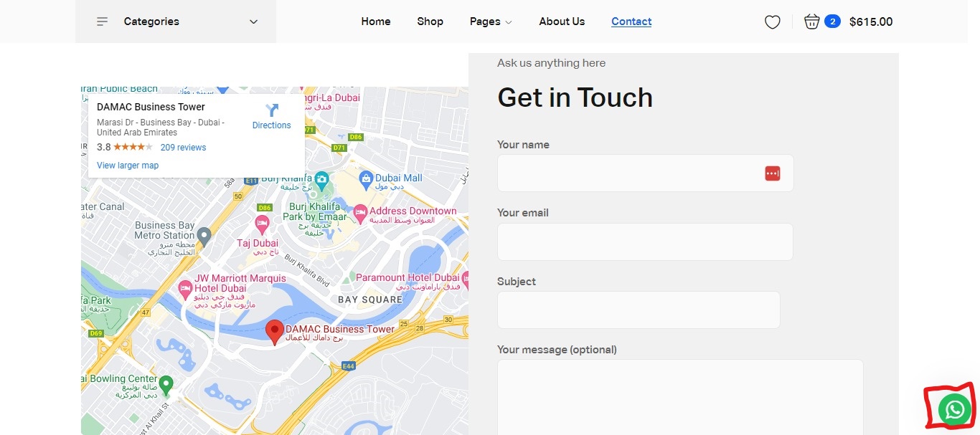Expand the Pages menu dropdown

pyautogui.click(x=491, y=21)
